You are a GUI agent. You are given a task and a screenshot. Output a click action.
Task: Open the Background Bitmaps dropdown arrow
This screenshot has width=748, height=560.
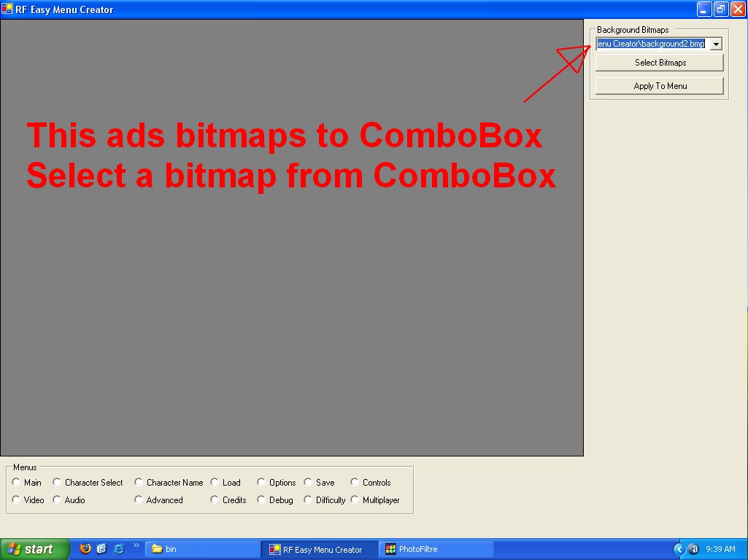[715, 44]
